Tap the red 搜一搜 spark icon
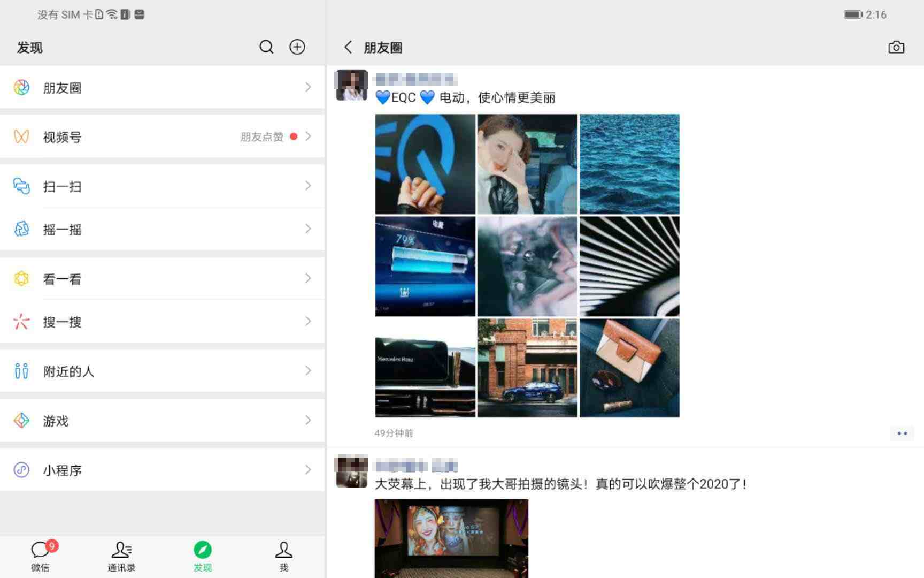 (21, 322)
